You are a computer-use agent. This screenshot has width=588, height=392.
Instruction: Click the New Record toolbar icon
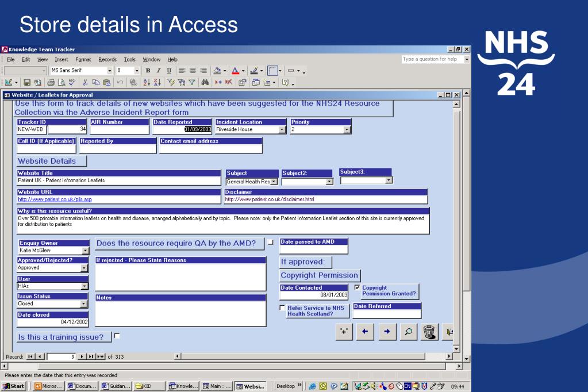(x=218, y=83)
